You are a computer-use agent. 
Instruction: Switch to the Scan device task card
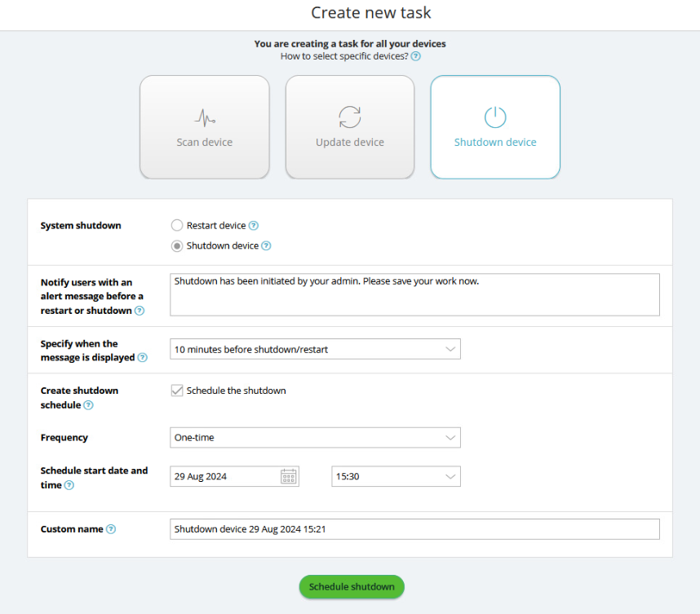point(205,127)
